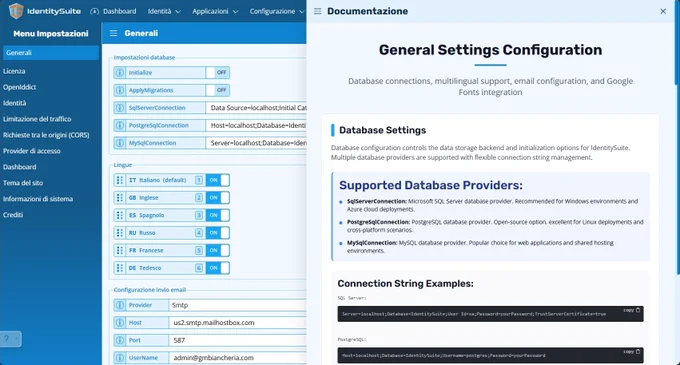Grab the drag handle for Spagnolo
680x365 pixels.
point(120,215)
